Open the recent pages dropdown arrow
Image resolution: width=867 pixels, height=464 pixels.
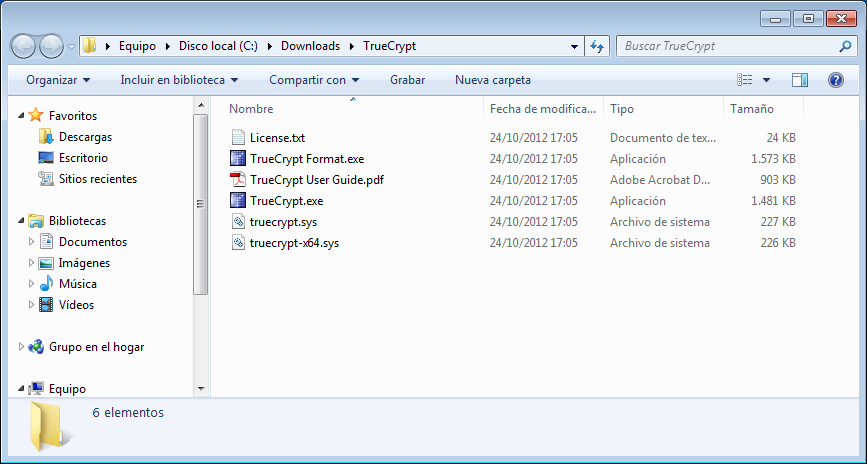[72, 47]
